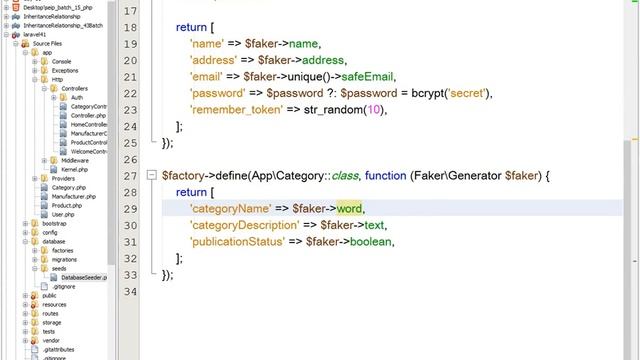Click the Http folder icon
The width and height of the screenshot is (640, 360).
click(x=44, y=80)
